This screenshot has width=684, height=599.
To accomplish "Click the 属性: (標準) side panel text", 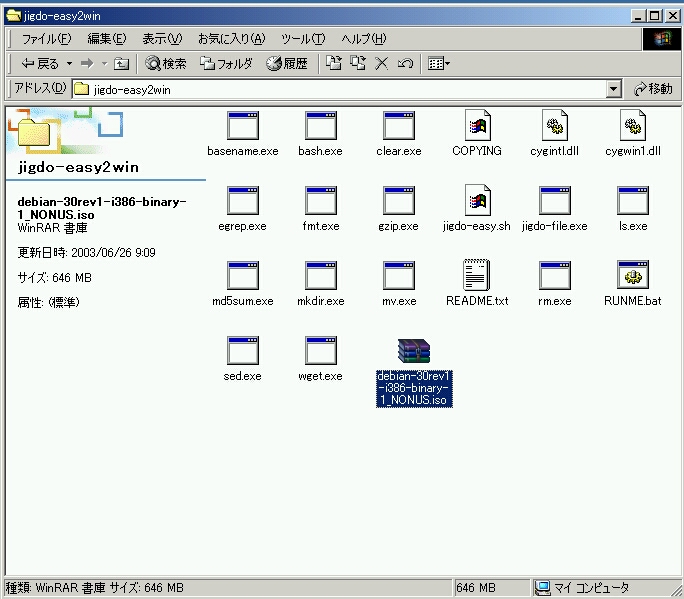I will [48, 302].
